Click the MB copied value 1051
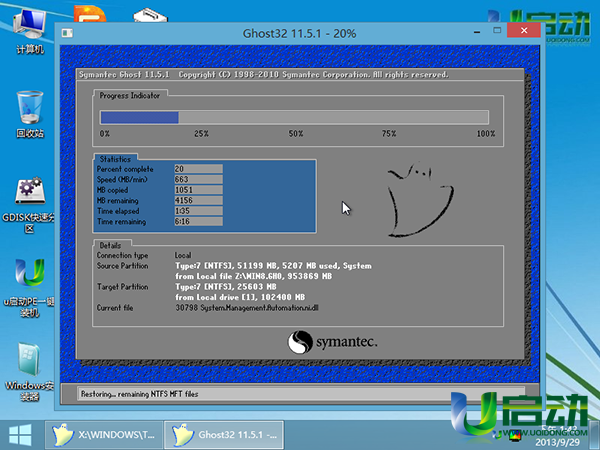 tap(198, 190)
